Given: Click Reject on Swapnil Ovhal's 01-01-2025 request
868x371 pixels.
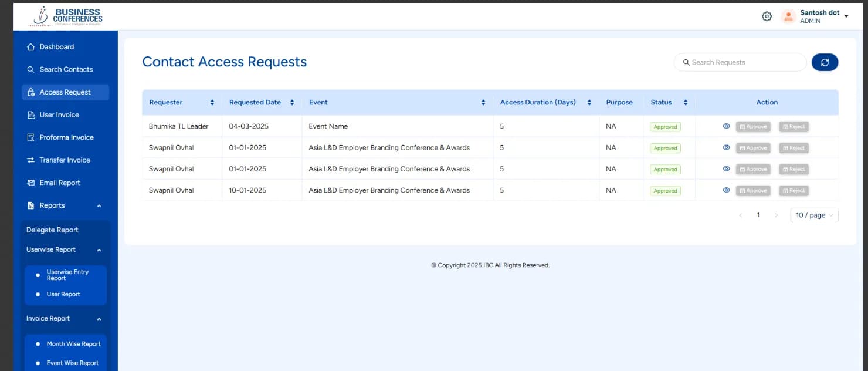Looking at the screenshot, I should tap(794, 147).
